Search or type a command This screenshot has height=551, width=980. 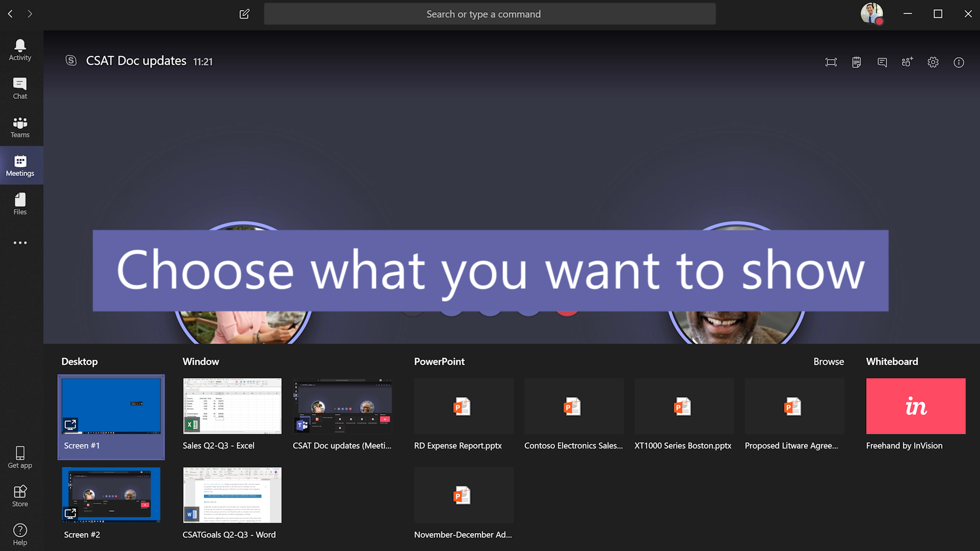click(x=489, y=13)
